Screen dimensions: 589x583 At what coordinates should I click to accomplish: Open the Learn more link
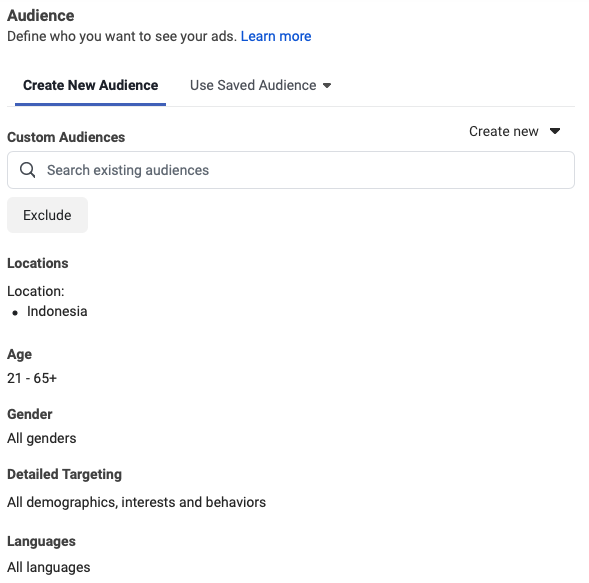click(x=276, y=36)
